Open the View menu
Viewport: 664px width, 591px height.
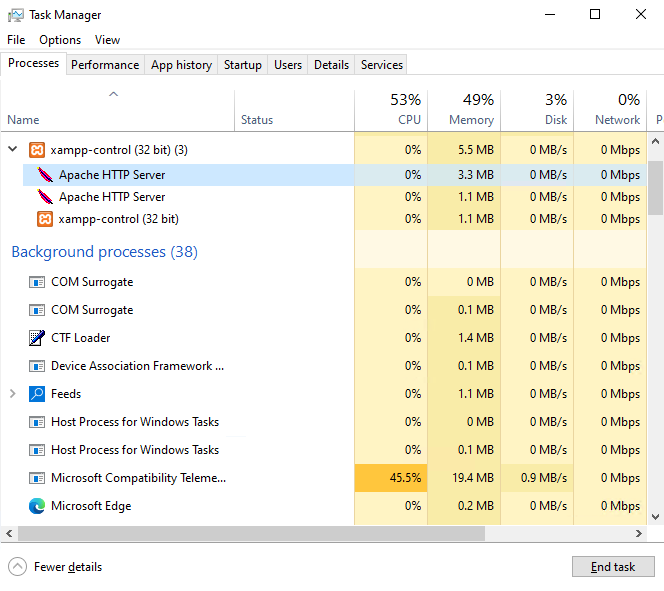tap(108, 40)
